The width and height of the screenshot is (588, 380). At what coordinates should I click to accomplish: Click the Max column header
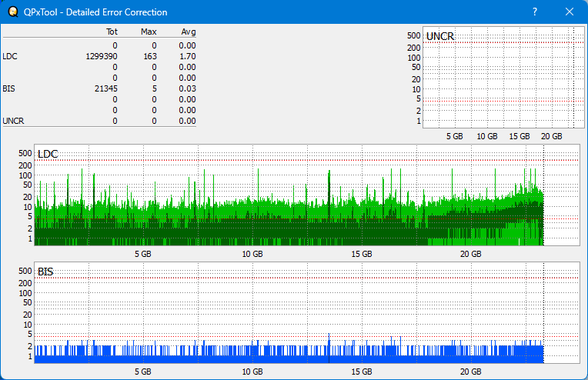coord(149,32)
